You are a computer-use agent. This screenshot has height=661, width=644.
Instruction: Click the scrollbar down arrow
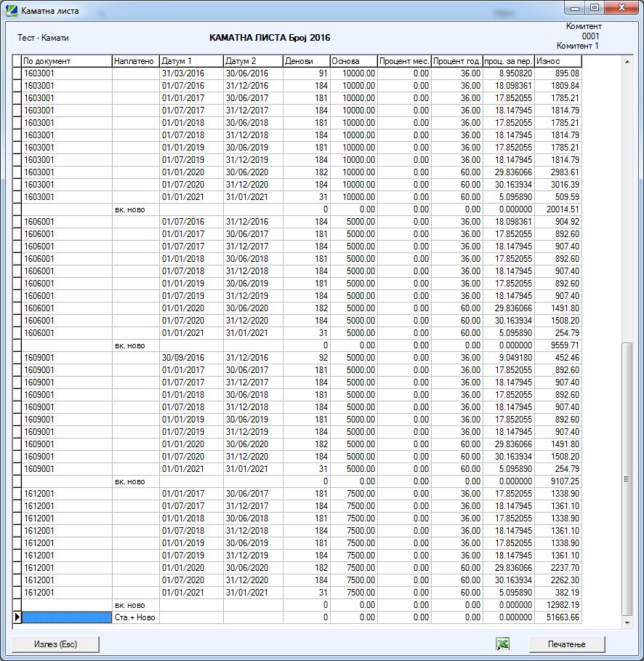click(627, 622)
